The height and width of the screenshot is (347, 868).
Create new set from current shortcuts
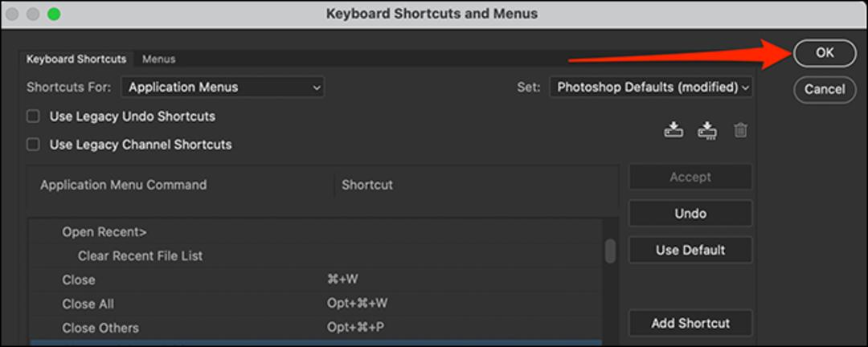(707, 131)
